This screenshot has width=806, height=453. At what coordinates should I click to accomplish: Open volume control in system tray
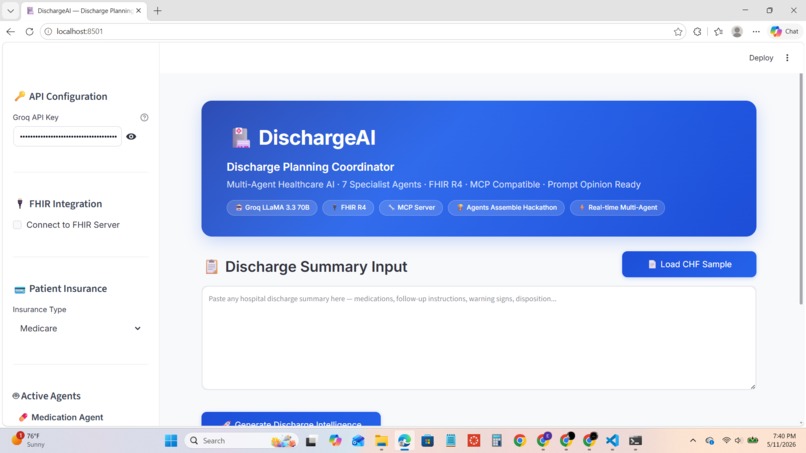click(x=739, y=441)
